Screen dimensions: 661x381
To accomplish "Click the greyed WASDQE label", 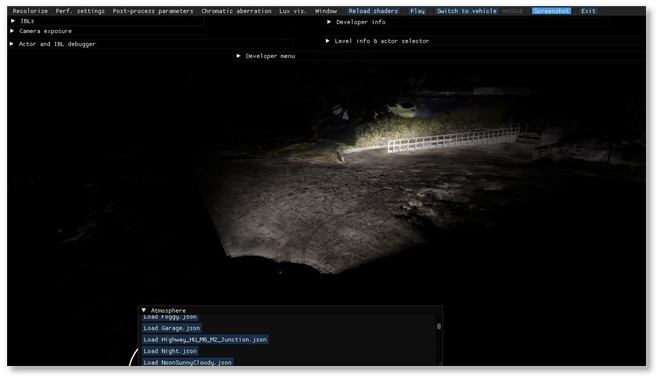I will [513, 11].
